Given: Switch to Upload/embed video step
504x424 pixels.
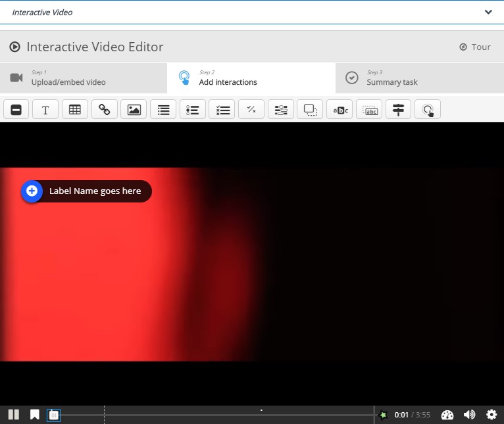Looking at the screenshot, I should [84, 78].
